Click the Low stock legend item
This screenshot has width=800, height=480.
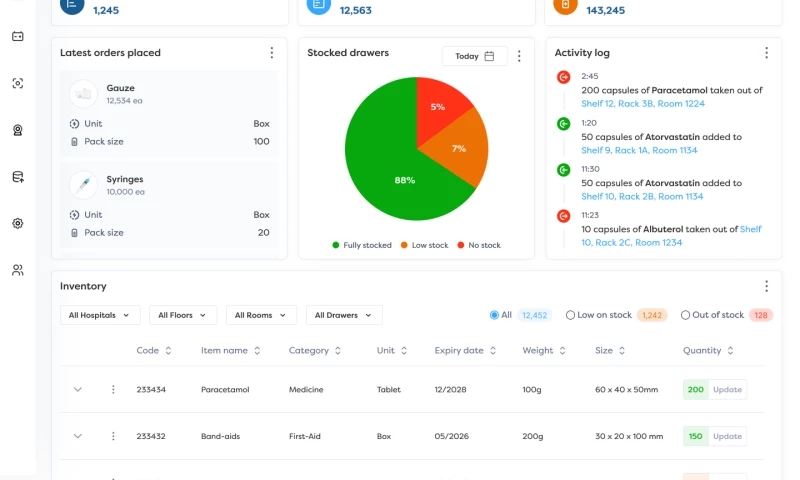424,245
